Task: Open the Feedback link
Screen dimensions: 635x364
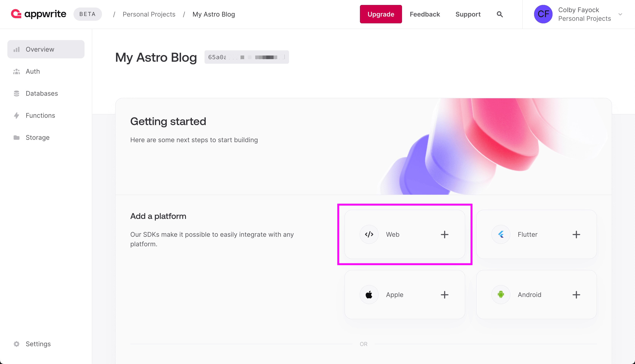Action: [x=425, y=14]
